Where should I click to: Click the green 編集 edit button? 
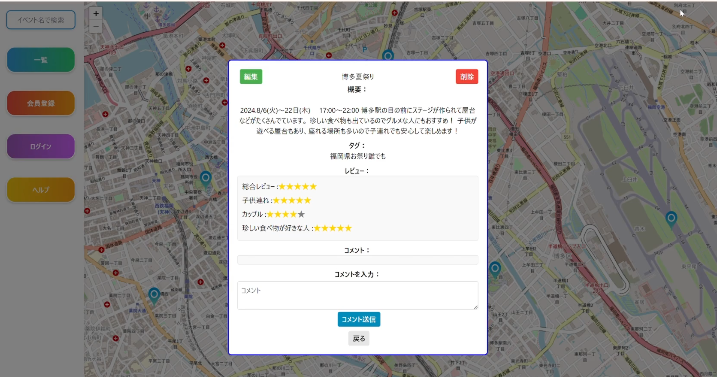(251, 76)
